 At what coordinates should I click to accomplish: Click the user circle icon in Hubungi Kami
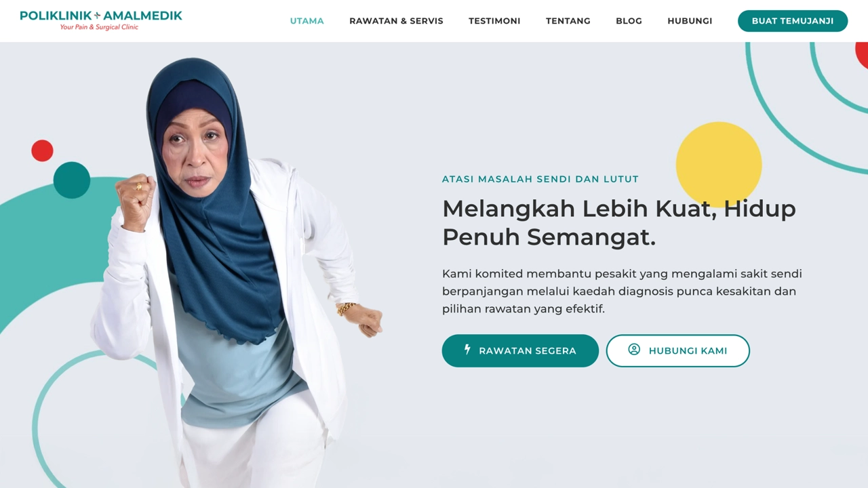point(634,350)
